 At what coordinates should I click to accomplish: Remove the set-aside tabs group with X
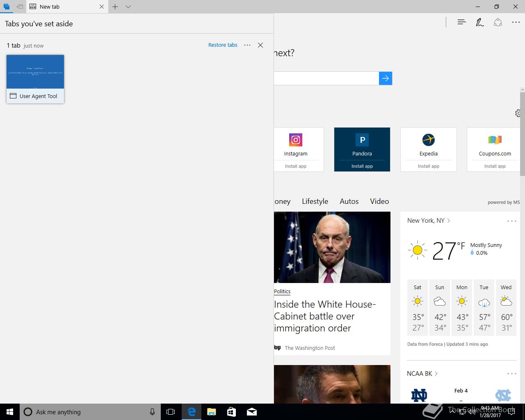point(260,45)
